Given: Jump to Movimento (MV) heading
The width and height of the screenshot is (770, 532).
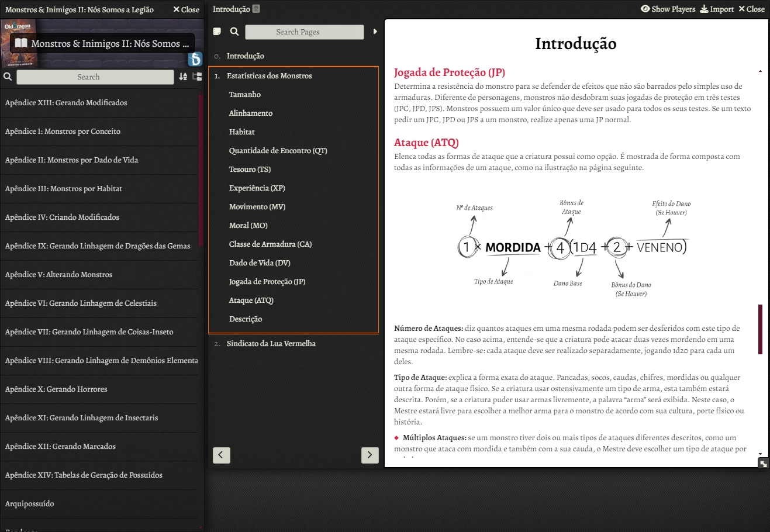Looking at the screenshot, I should tap(257, 207).
